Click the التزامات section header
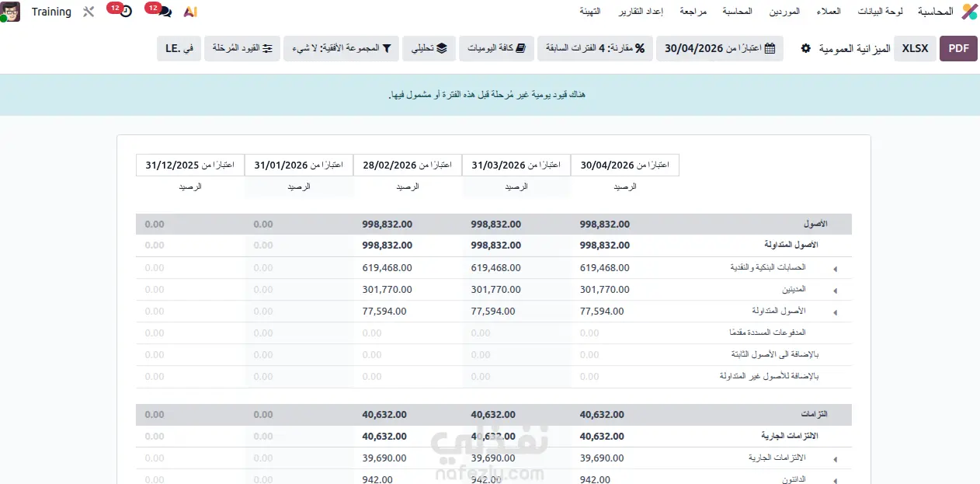 coord(494,414)
